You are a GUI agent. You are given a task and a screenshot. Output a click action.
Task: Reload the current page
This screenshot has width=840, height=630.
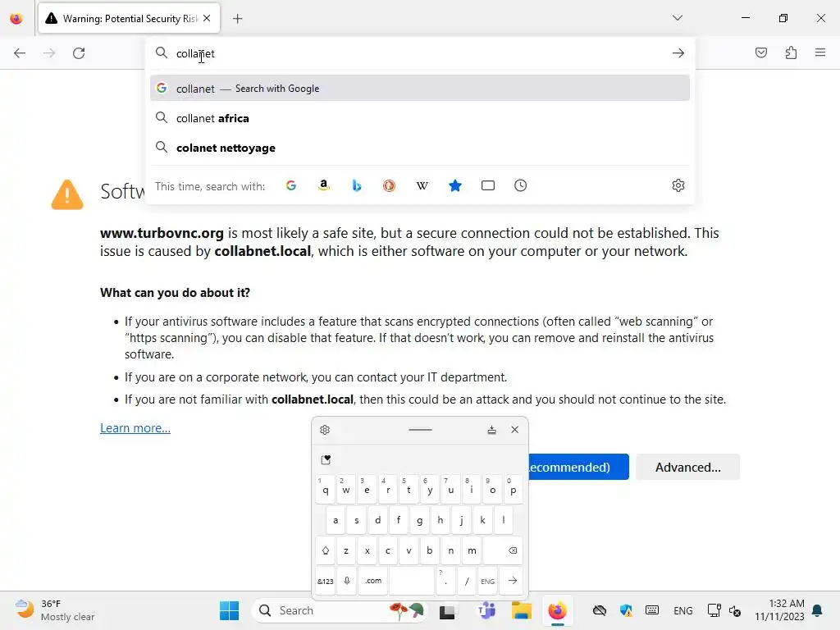pos(79,53)
